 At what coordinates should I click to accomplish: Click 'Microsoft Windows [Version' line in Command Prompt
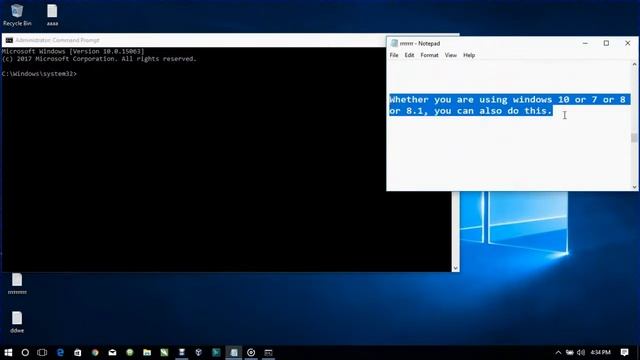(73, 51)
